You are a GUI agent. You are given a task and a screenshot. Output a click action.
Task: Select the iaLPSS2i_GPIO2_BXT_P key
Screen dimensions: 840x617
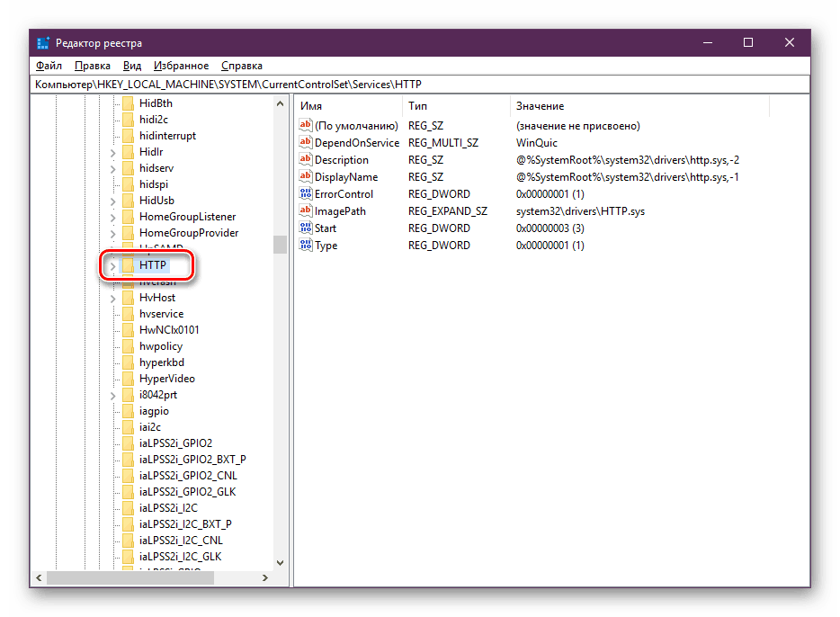click(x=192, y=460)
